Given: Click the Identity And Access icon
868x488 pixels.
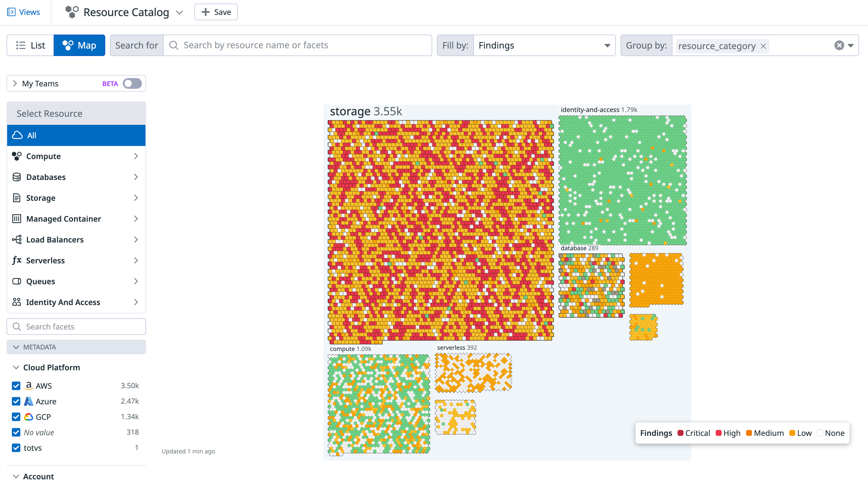Looking at the screenshot, I should coord(17,302).
